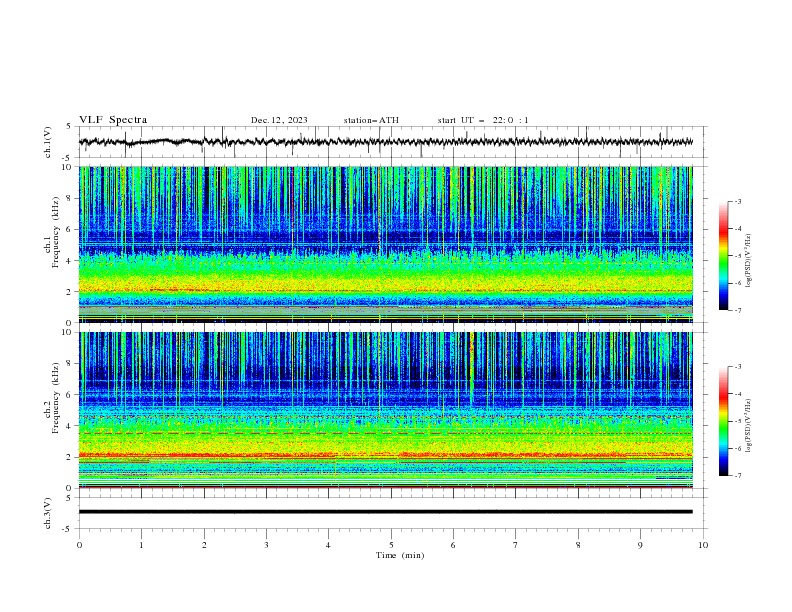The image size is (792, 612).
Task: Click the log(PSD) label on the lower color bar
Action: (749, 426)
